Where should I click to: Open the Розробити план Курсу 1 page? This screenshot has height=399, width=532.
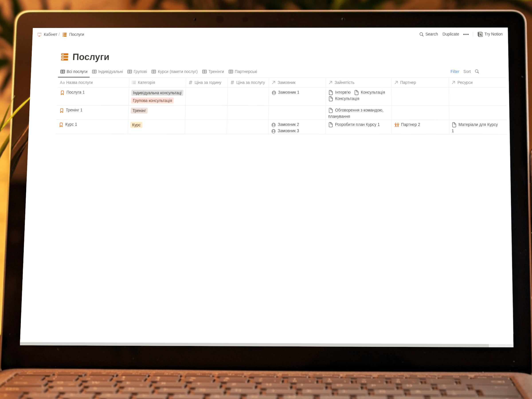pyautogui.click(x=357, y=125)
